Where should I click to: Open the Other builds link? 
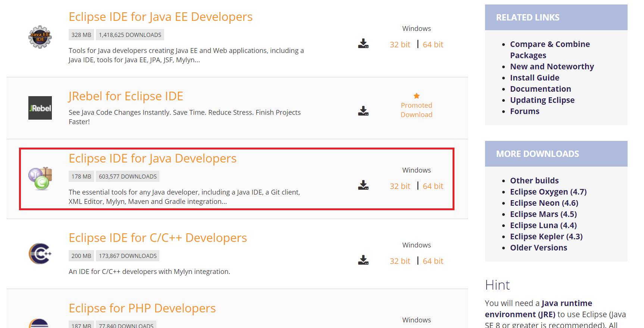coord(534,180)
